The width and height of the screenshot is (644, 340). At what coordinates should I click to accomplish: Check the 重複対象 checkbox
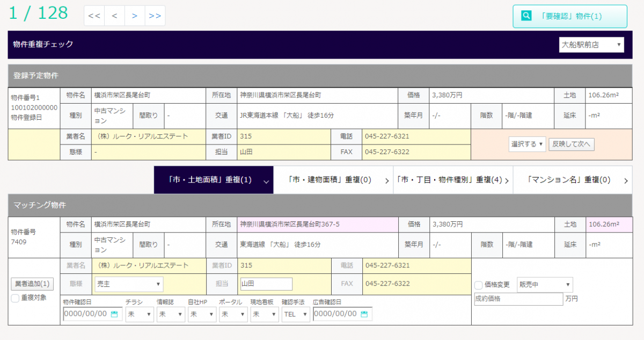(15, 298)
